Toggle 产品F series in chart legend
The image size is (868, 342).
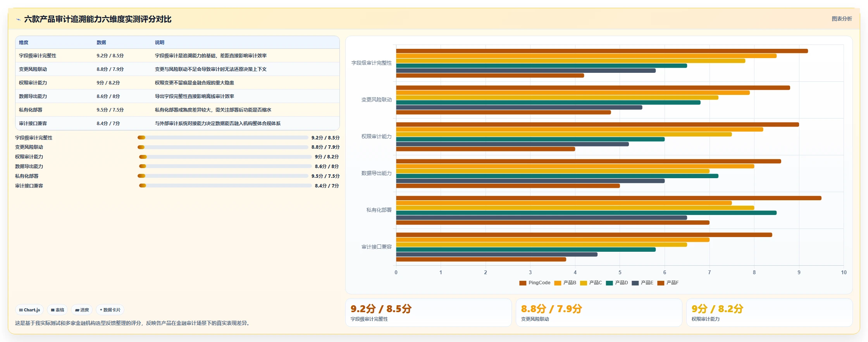[x=668, y=283]
